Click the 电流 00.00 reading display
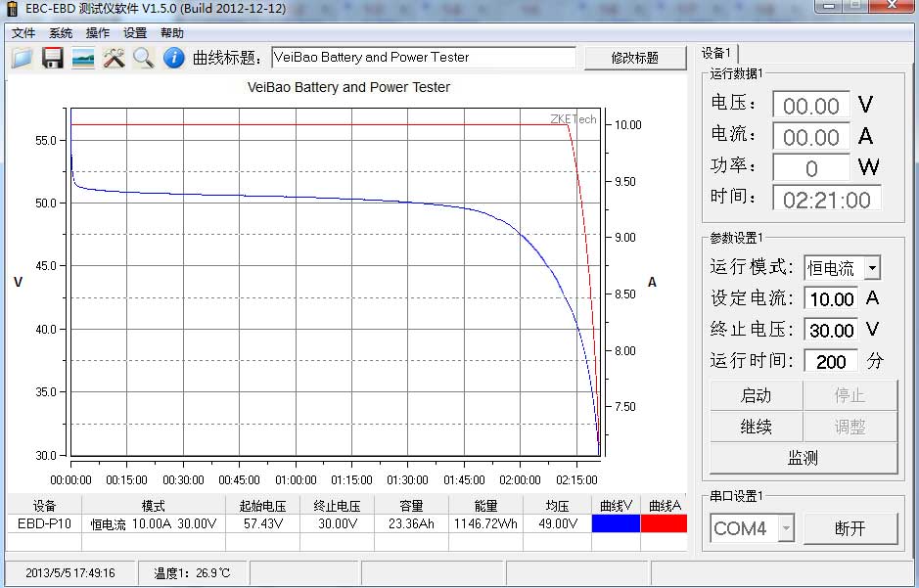This screenshot has height=588, width=919. tap(811, 137)
